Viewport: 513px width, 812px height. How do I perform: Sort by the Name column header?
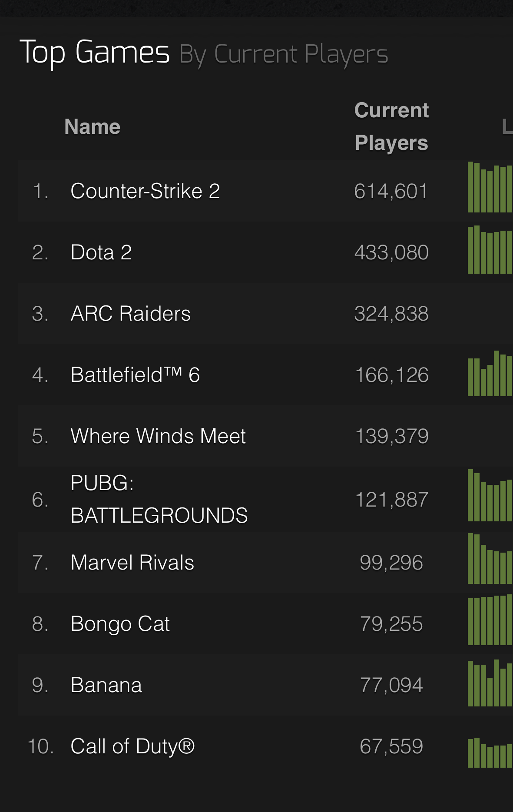pos(92,127)
